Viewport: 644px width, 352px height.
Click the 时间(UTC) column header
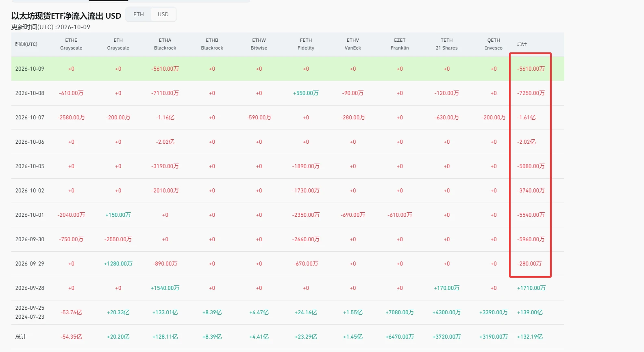pyautogui.click(x=26, y=44)
